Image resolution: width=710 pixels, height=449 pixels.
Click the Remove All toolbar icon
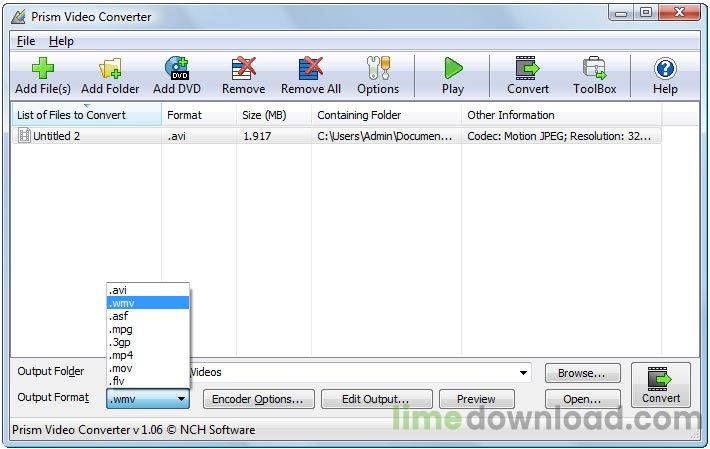click(311, 68)
